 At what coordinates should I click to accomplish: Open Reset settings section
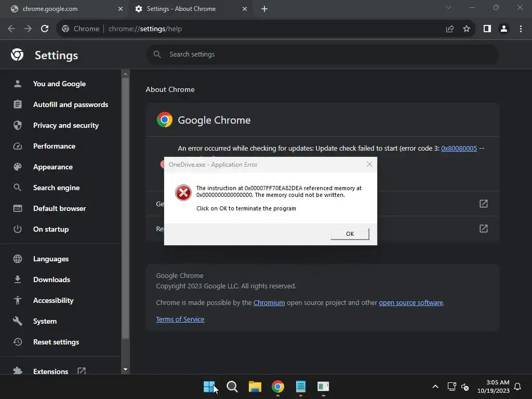56,342
